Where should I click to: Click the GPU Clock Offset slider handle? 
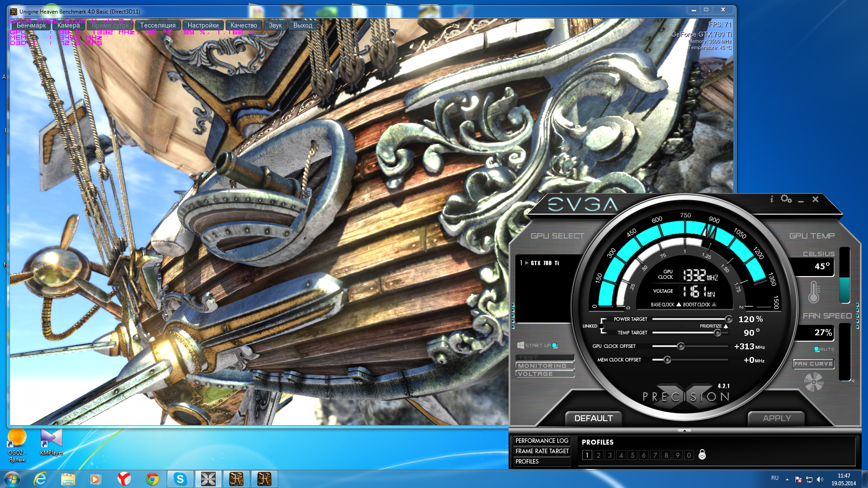(680, 347)
